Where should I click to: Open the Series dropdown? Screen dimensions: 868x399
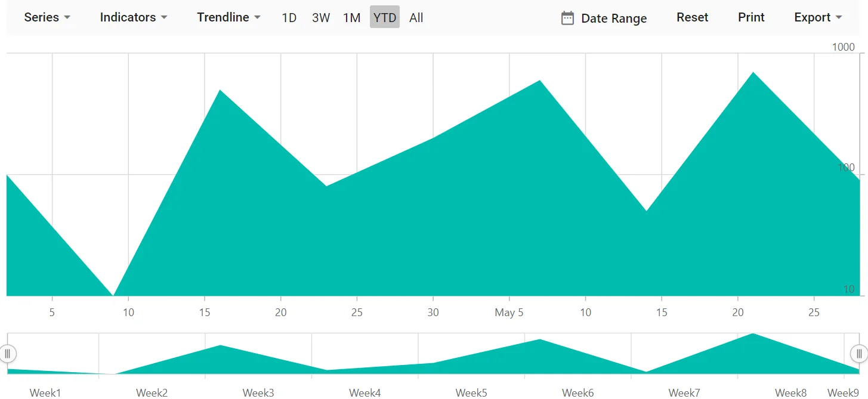click(47, 17)
